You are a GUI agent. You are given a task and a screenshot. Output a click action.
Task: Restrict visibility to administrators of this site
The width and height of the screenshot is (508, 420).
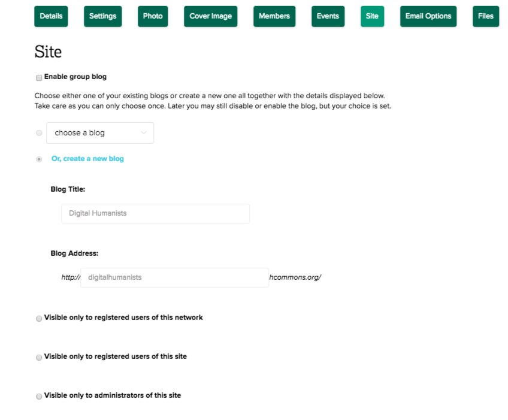[x=39, y=396]
